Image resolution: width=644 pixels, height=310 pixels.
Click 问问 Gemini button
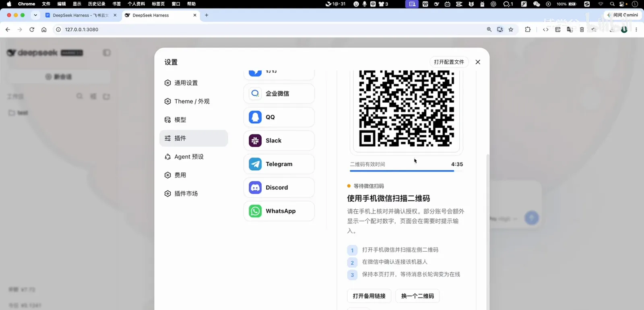pos(623,15)
